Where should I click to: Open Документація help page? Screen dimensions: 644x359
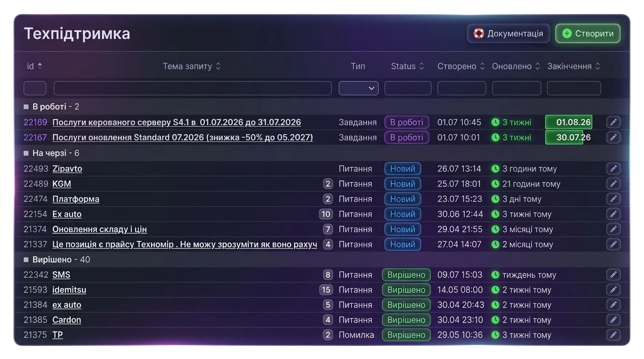tap(508, 34)
